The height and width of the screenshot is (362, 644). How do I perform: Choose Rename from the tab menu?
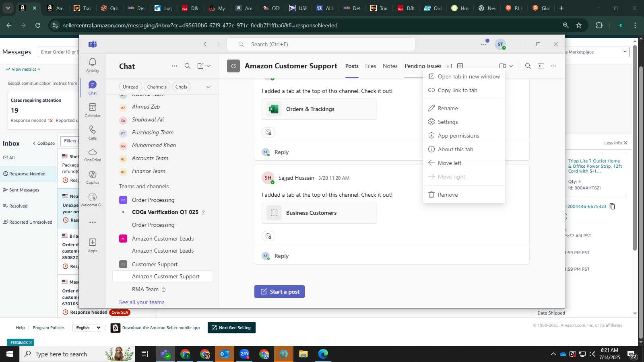tap(464, 108)
